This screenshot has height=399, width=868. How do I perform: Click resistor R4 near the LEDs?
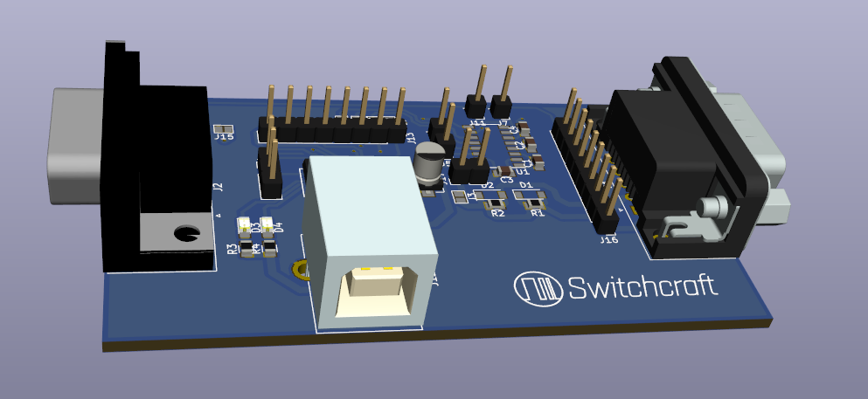(x=269, y=249)
